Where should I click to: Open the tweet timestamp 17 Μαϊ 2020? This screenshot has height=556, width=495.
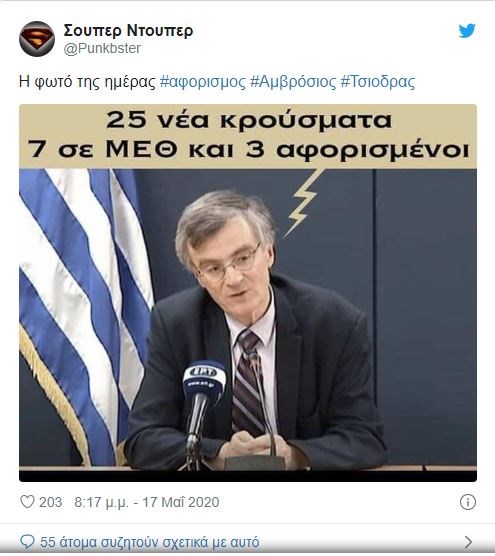coord(147,502)
